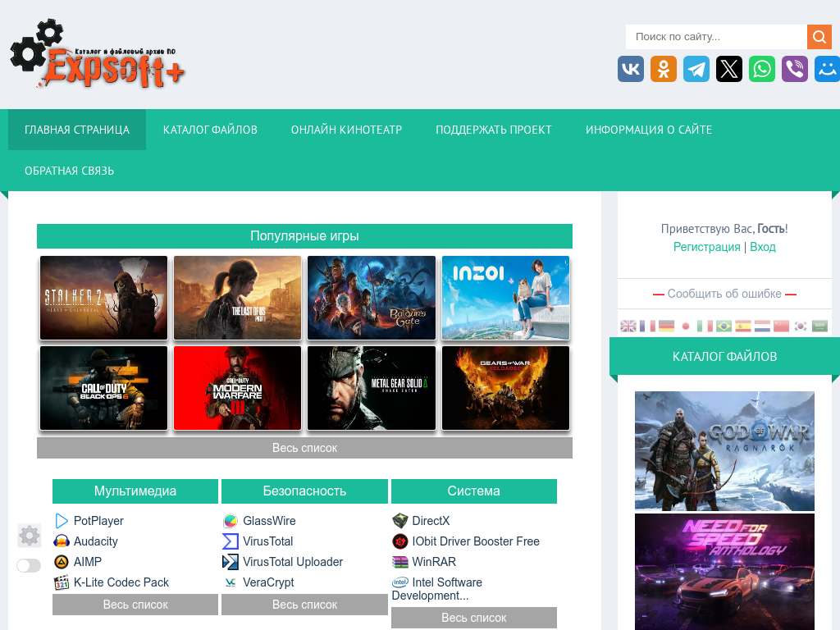The image size is (840, 630).
Task: Share via WhatsApp icon
Action: point(762,69)
